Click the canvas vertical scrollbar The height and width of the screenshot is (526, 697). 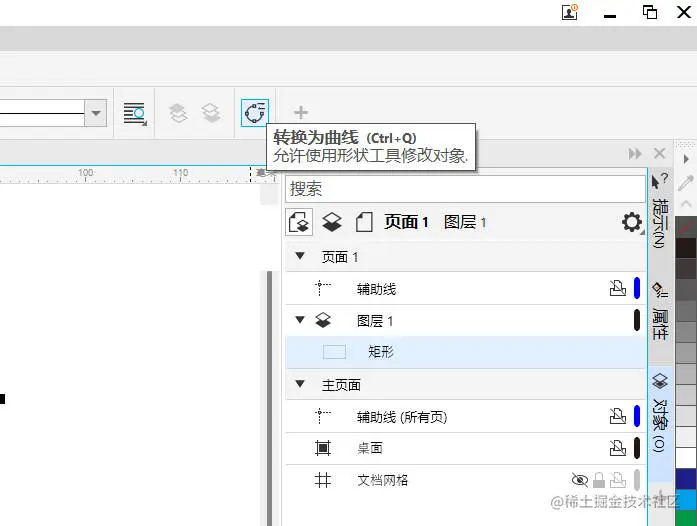tap(269, 398)
